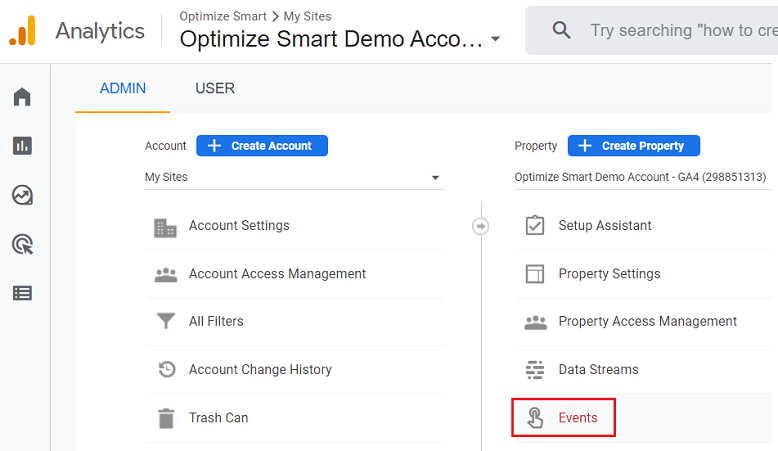Click the Account Settings building icon

coord(165,228)
